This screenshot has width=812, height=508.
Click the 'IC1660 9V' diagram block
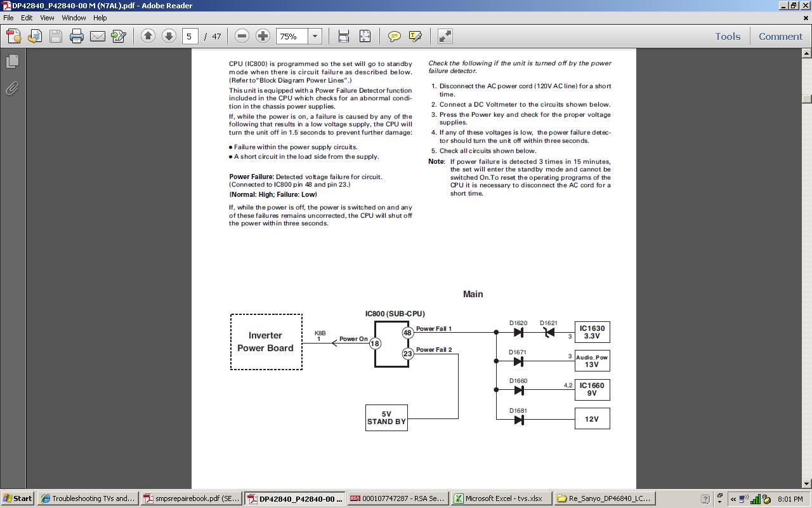[592, 389]
